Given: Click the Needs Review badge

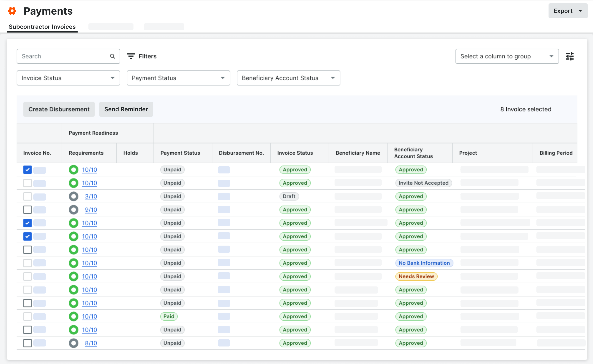Looking at the screenshot, I should click(x=417, y=277).
